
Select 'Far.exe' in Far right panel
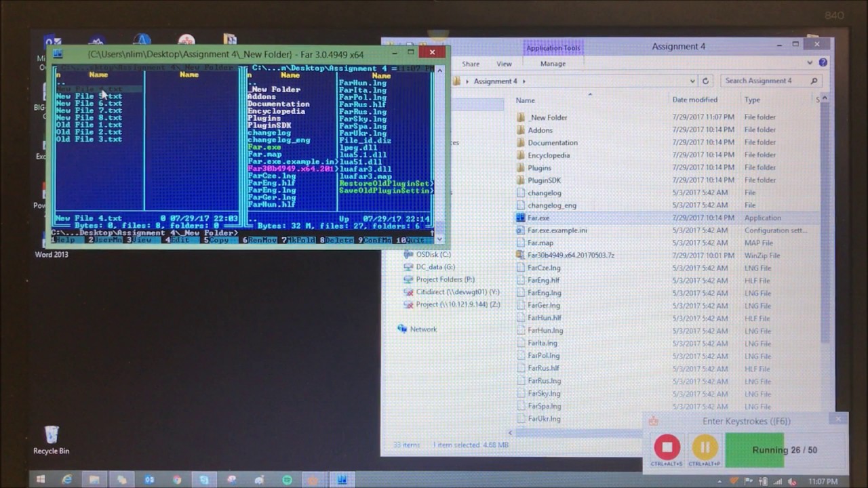(x=264, y=147)
